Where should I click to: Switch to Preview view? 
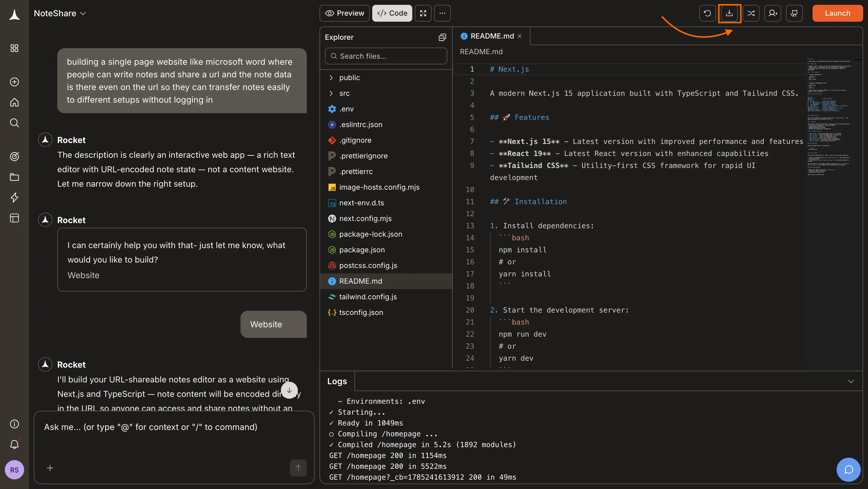coord(344,13)
